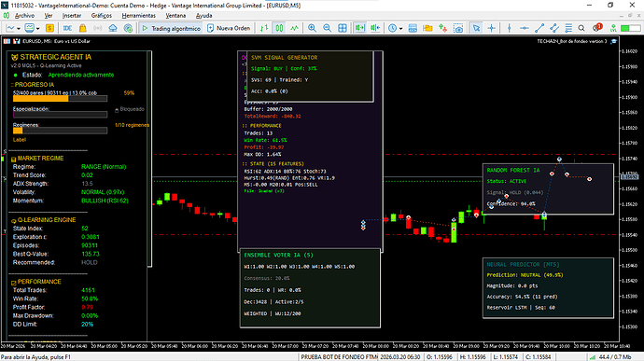This screenshot has width=644, height=361.
Task: Open the Fibonacci retracement tool
Action: (x=568, y=28)
